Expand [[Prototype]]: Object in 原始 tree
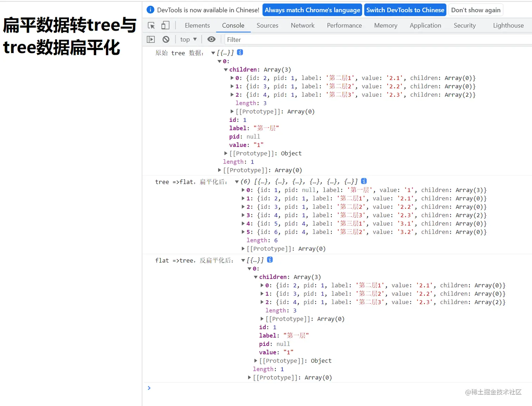 [226, 153]
